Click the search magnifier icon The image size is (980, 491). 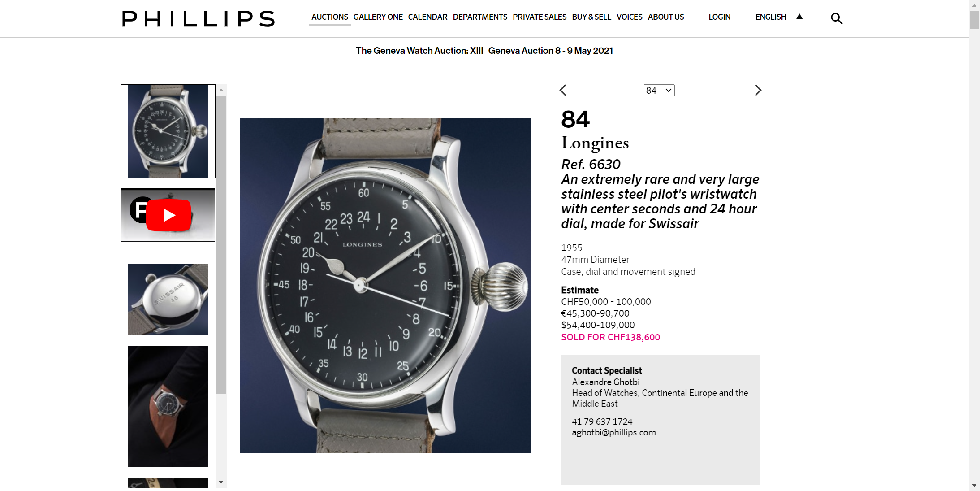[836, 18]
